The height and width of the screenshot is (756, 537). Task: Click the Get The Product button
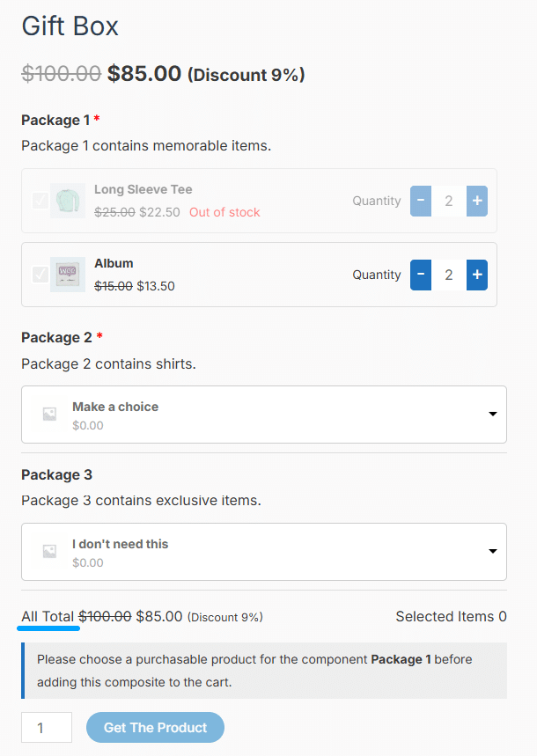[x=155, y=728]
